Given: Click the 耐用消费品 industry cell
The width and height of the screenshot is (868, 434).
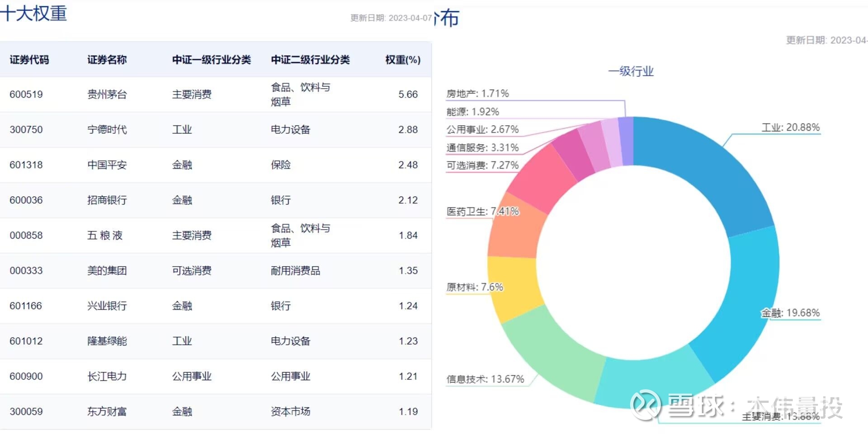Looking at the screenshot, I should (x=296, y=271).
